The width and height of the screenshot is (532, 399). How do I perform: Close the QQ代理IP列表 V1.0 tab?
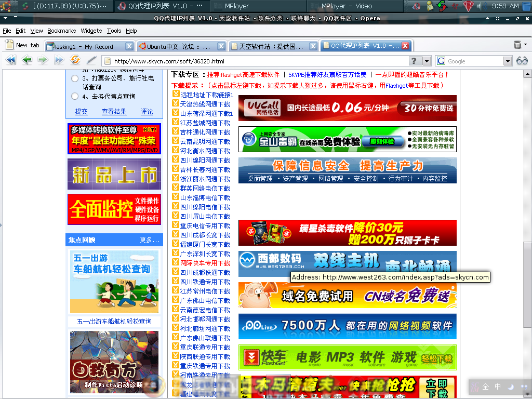pyautogui.click(x=405, y=46)
